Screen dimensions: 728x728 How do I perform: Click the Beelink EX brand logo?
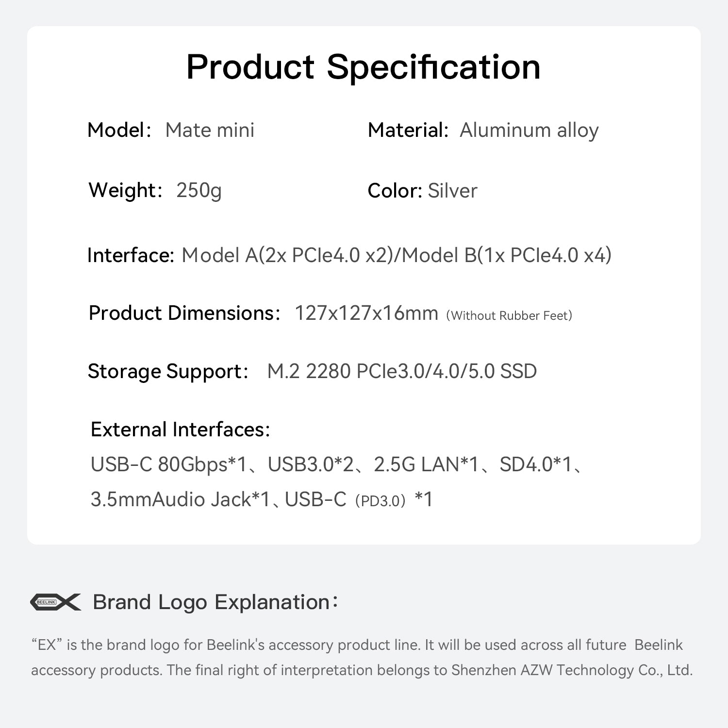(55, 602)
